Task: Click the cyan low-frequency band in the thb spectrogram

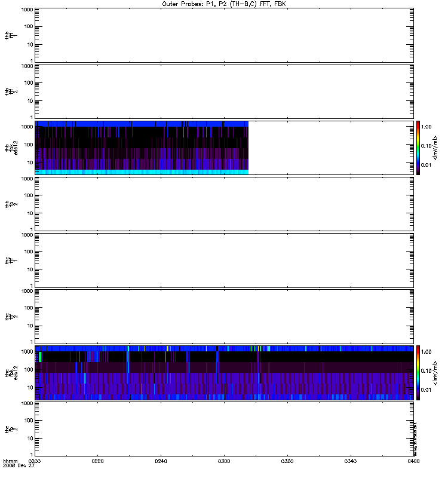Action: point(142,172)
